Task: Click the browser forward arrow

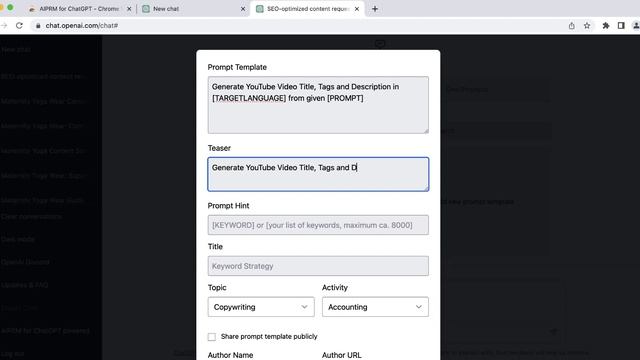Action: pyautogui.click(x=4, y=25)
